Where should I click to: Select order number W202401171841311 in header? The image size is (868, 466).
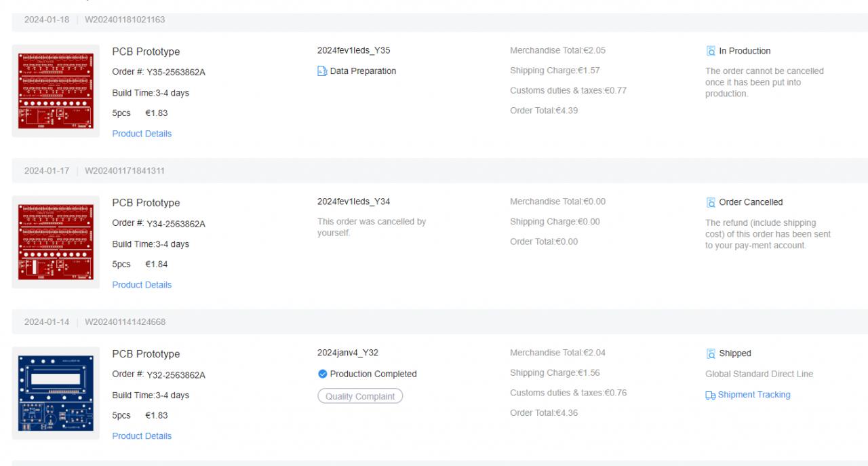point(125,171)
